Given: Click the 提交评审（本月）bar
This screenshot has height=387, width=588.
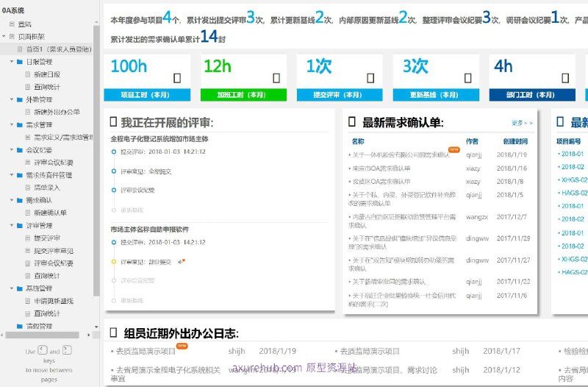Looking at the screenshot, I should pos(340,95).
